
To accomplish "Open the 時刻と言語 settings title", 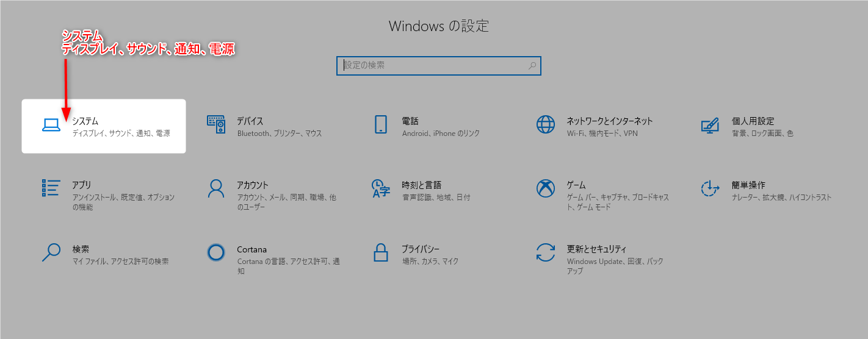I will [422, 185].
